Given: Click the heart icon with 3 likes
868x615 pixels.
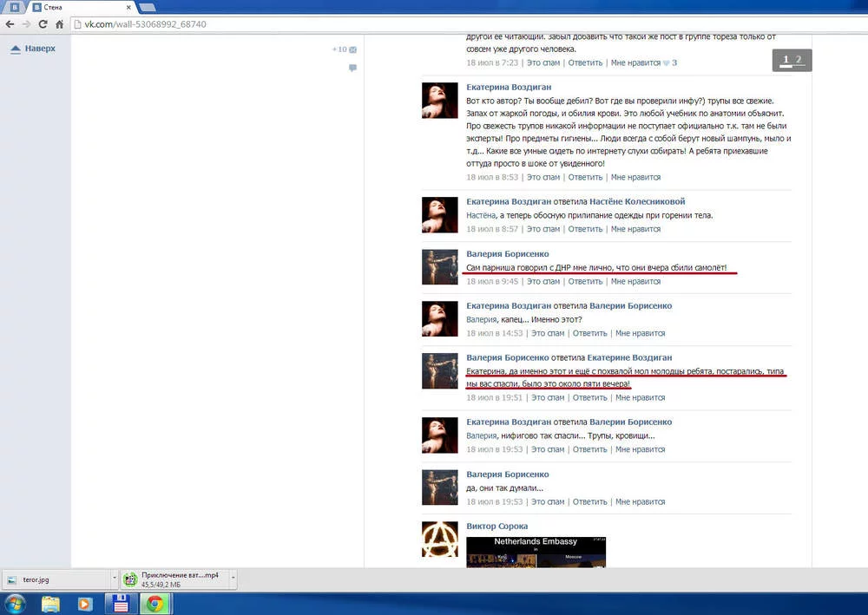Looking at the screenshot, I should click(667, 63).
